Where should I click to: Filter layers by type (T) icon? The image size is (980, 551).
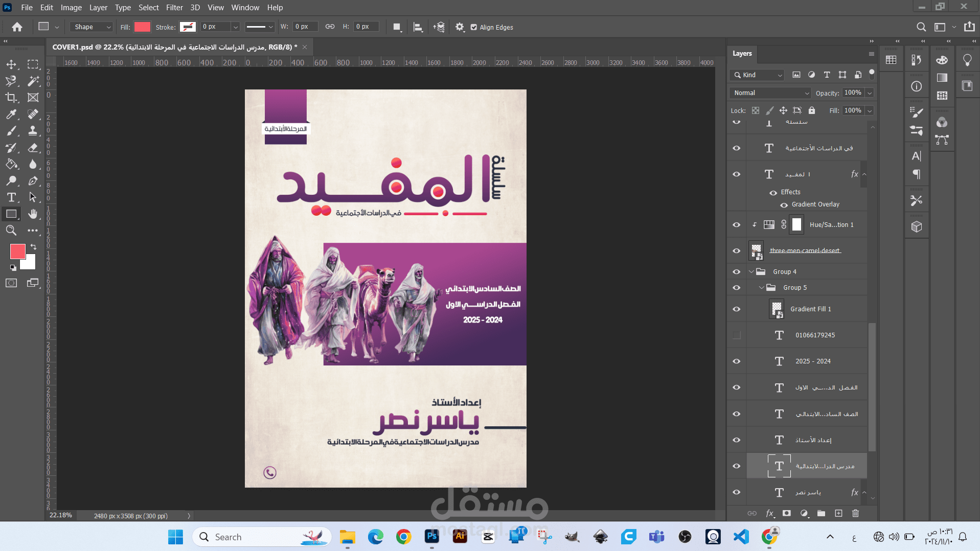click(827, 75)
